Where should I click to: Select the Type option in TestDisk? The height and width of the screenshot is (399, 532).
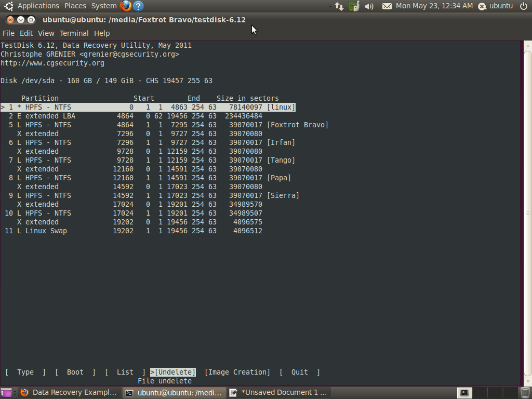(x=25, y=372)
